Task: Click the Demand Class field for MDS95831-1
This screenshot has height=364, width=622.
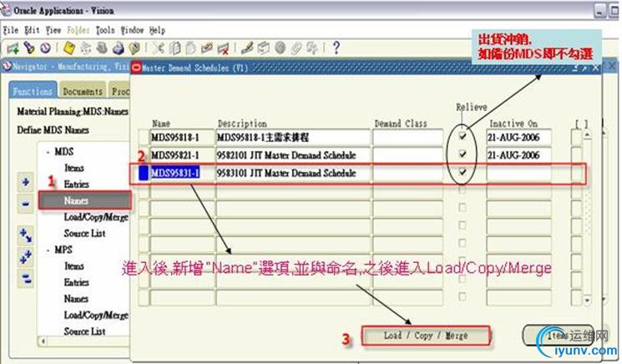Action: [407, 173]
